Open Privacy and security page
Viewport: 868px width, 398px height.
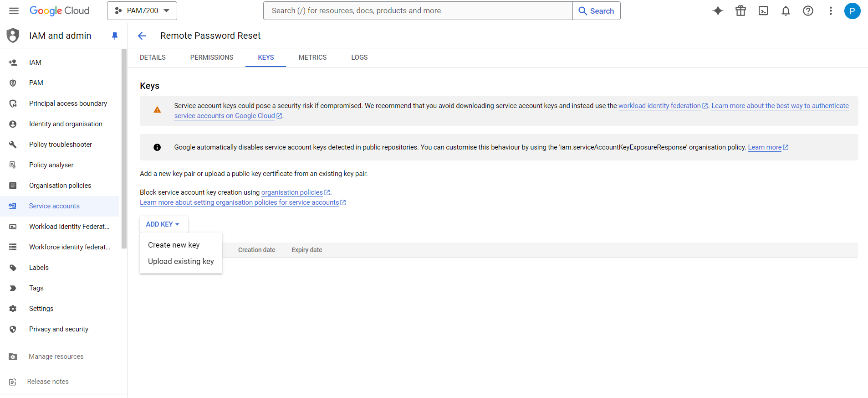(x=60, y=329)
